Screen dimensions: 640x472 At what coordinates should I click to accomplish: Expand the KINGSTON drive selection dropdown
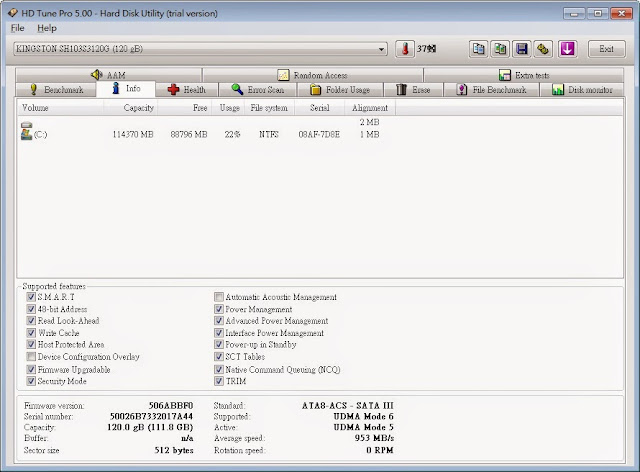(380, 49)
